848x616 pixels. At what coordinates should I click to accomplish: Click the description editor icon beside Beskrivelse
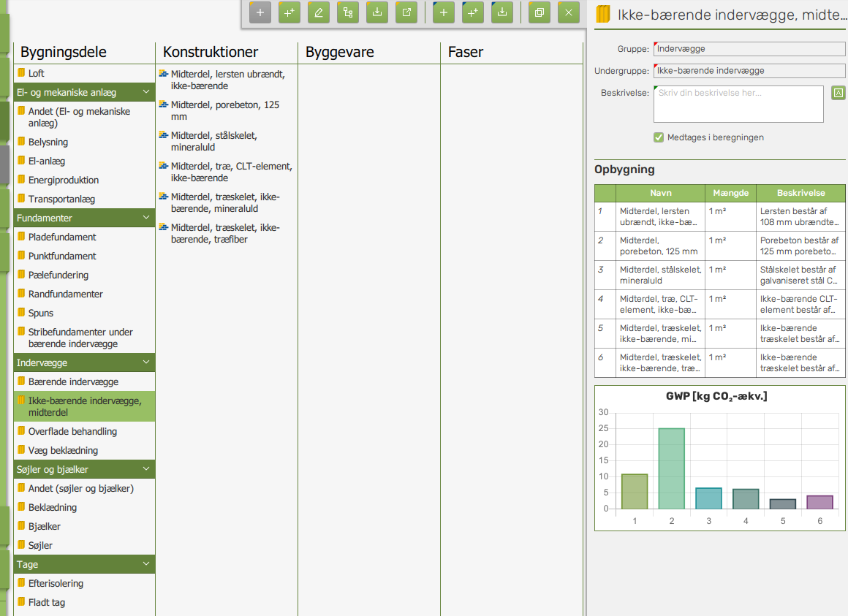838,93
